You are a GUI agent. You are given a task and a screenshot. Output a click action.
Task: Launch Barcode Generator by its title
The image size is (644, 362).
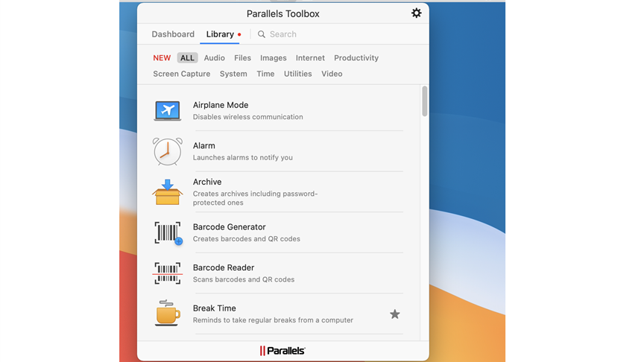point(229,227)
